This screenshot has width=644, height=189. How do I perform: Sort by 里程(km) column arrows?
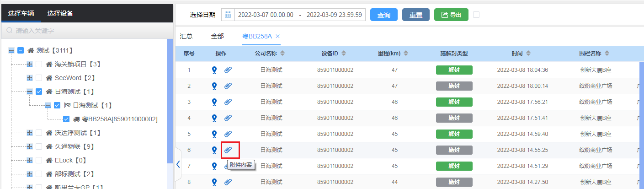[406, 54]
